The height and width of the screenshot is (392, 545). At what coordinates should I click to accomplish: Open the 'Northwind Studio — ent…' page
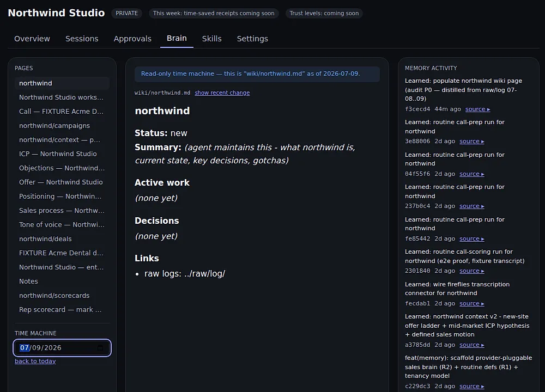62,267
